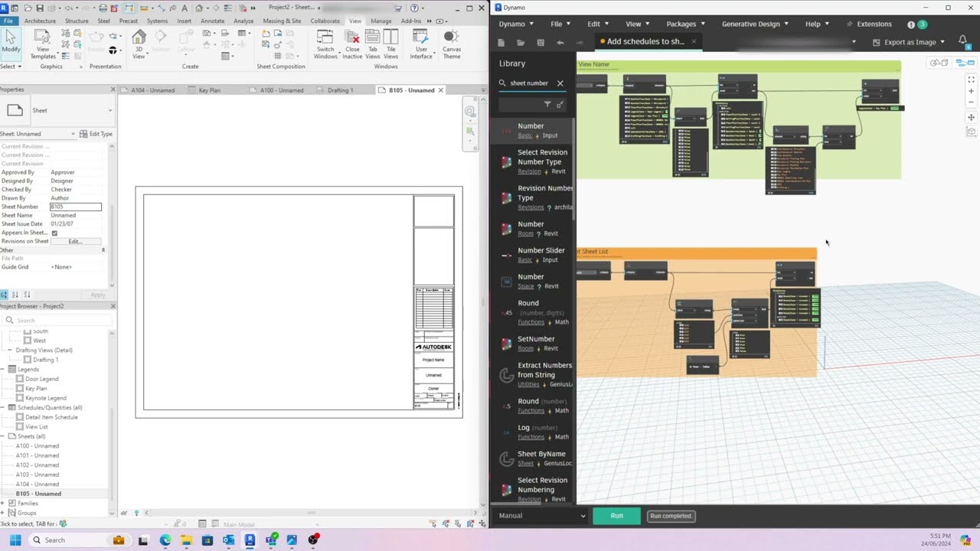Click the Save icon in Dynamo toolbar

541,42
